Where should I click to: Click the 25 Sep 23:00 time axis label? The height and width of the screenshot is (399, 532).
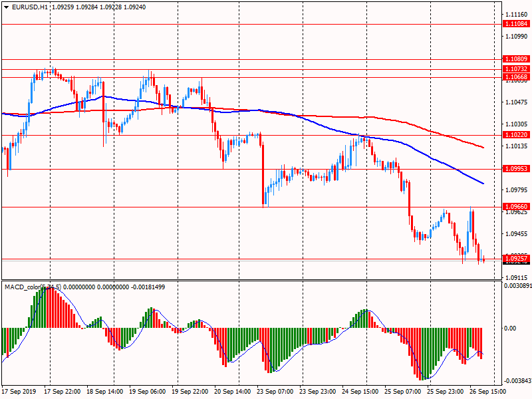pyautogui.click(x=446, y=392)
